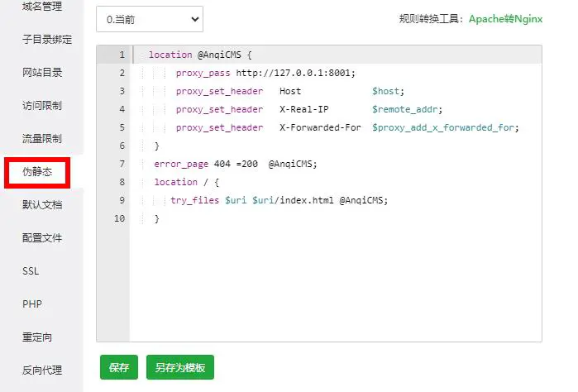Select the 伪静态 tab
Viewport: 578px width, 392px height.
36,172
